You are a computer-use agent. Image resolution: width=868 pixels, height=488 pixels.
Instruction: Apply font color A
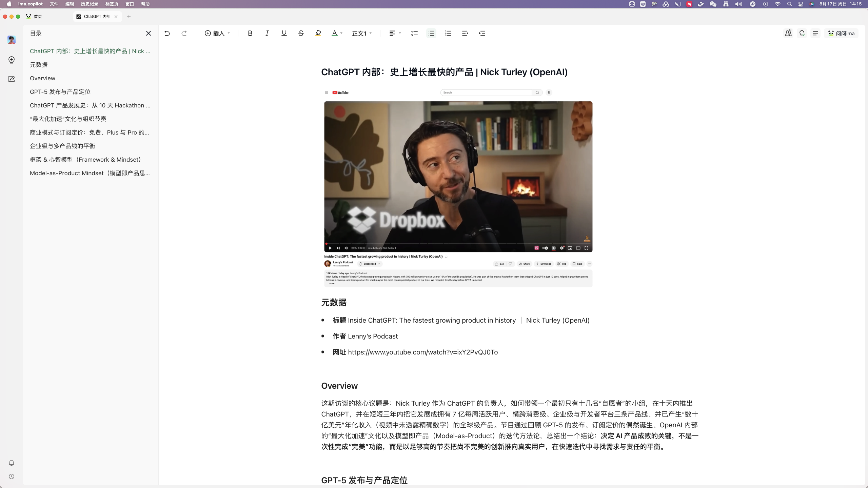pyautogui.click(x=335, y=33)
